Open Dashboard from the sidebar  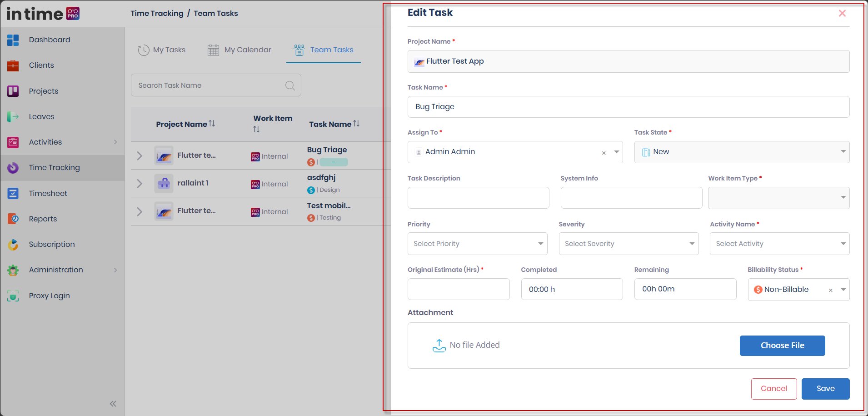pyautogui.click(x=49, y=40)
